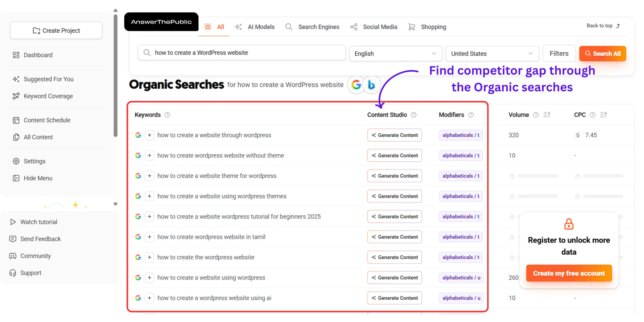
Task: Click CPC value 7.45
Action: point(591,135)
